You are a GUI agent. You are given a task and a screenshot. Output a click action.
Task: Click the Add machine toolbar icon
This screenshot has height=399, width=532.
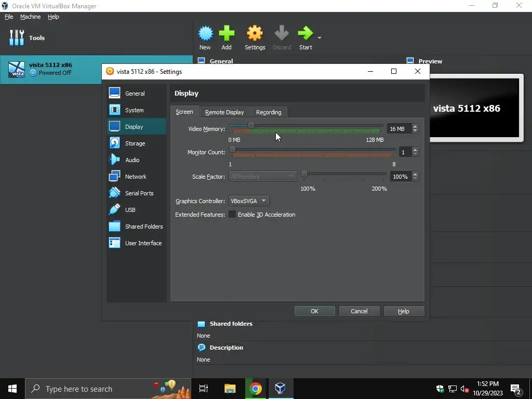tap(227, 33)
